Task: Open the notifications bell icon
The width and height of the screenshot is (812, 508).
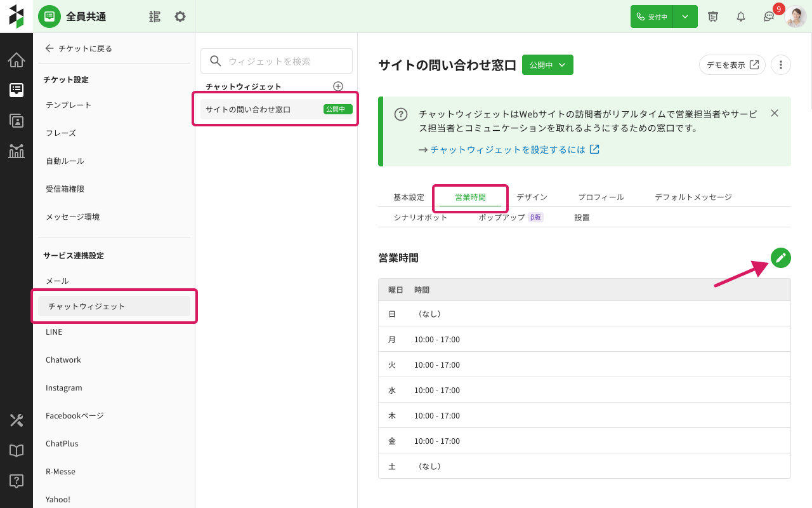Action: pyautogui.click(x=740, y=17)
